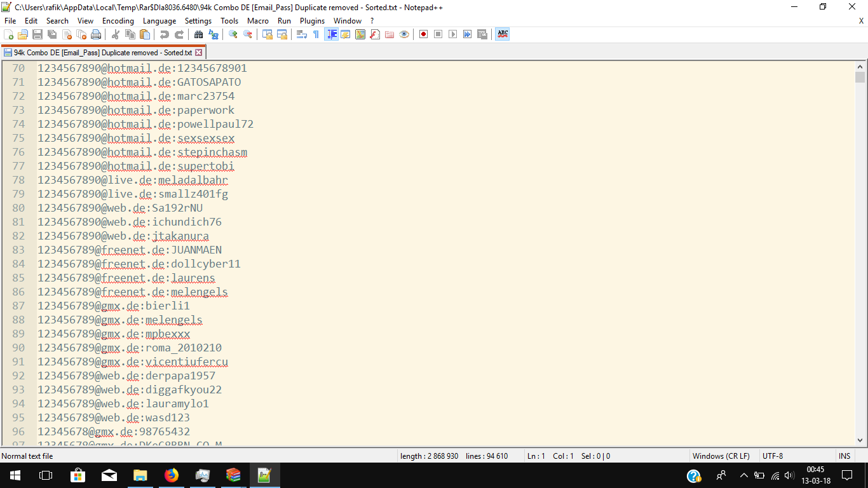The image size is (868, 488).
Task: Click the Zoom In magnifier icon
Action: (233, 34)
